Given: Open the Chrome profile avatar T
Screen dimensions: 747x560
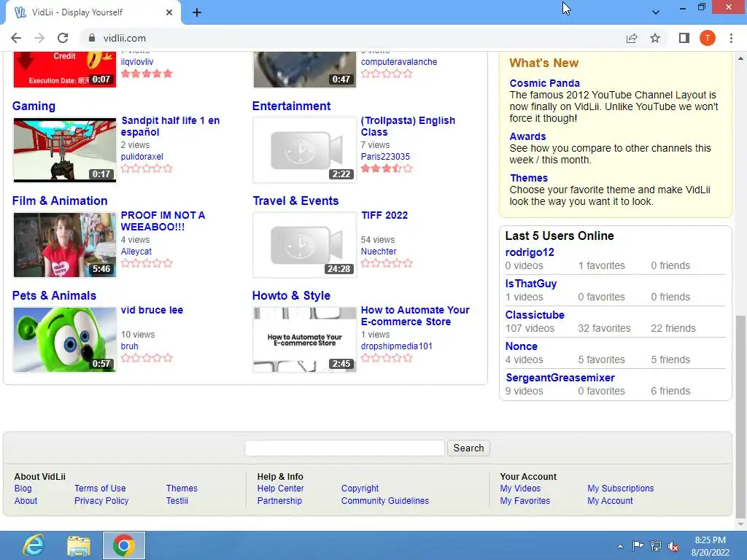Looking at the screenshot, I should coord(708,38).
